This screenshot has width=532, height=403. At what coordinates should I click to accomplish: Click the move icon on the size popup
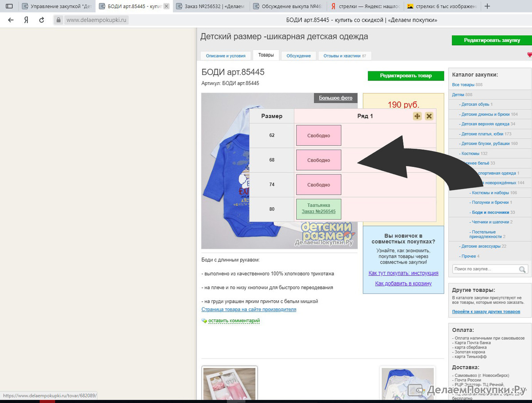coord(417,116)
